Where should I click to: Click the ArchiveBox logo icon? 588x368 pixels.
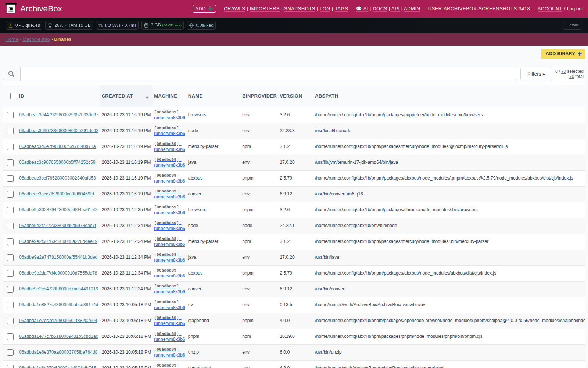11,8
